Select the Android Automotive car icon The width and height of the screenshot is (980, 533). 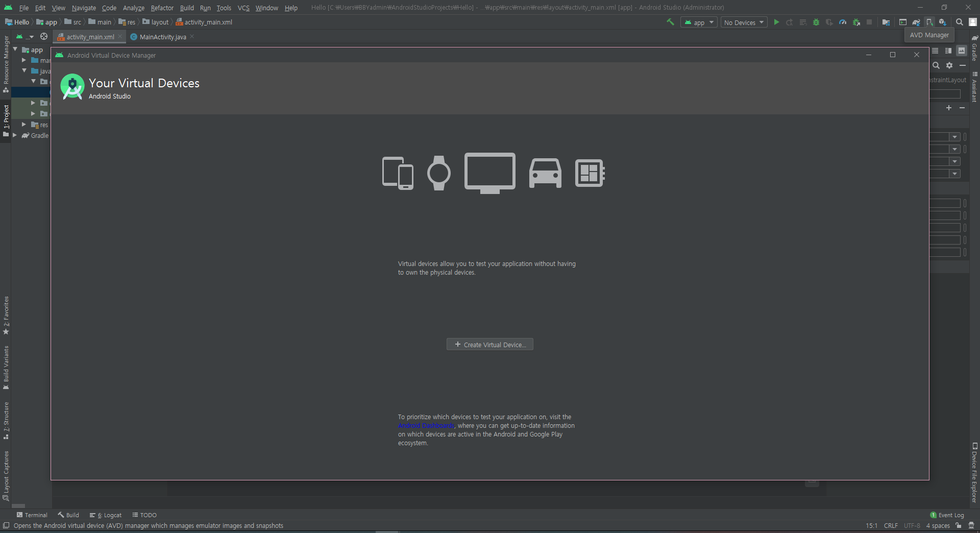(545, 173)
